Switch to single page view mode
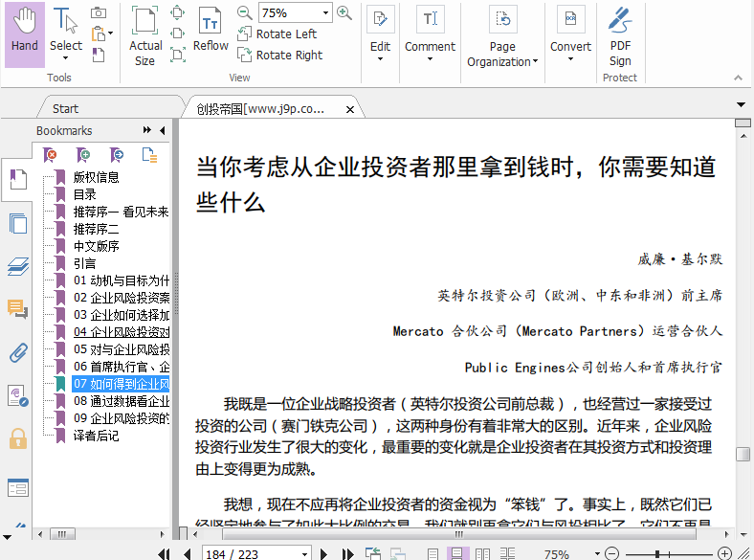This screenshot has height=560, width=754. pyautogui.click(x=432, y=554)
